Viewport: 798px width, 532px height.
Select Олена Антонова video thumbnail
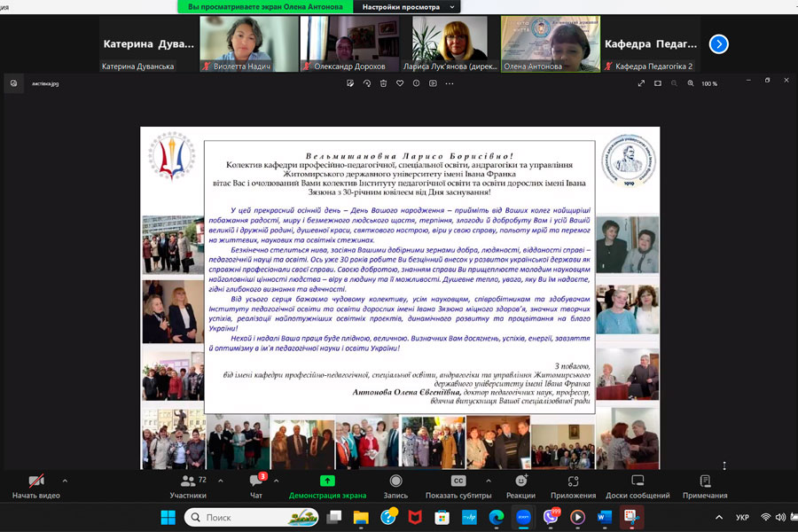pos(550,43)
